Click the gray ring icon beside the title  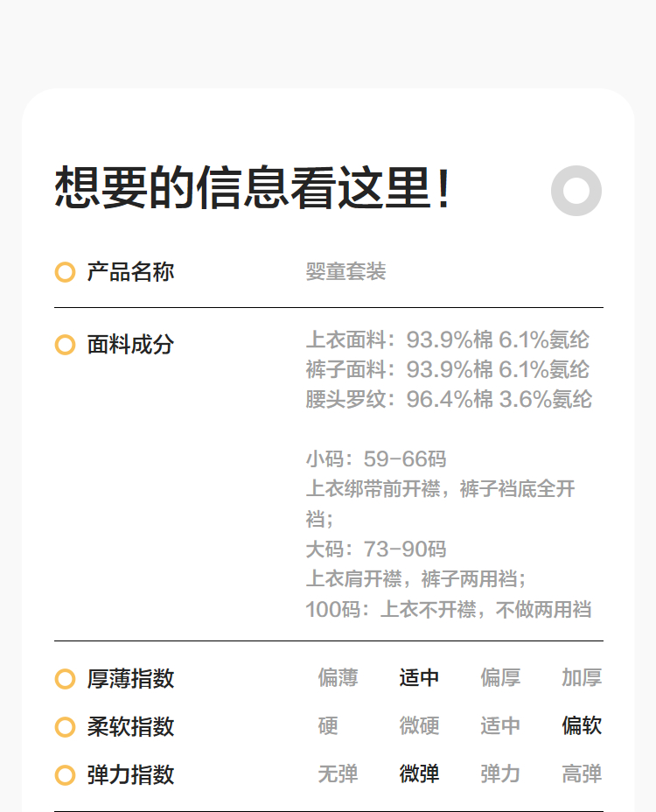tap(576, 190)
